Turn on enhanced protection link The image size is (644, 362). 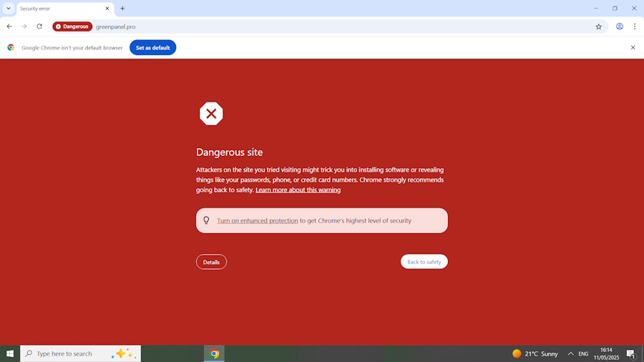coord(257,221)
